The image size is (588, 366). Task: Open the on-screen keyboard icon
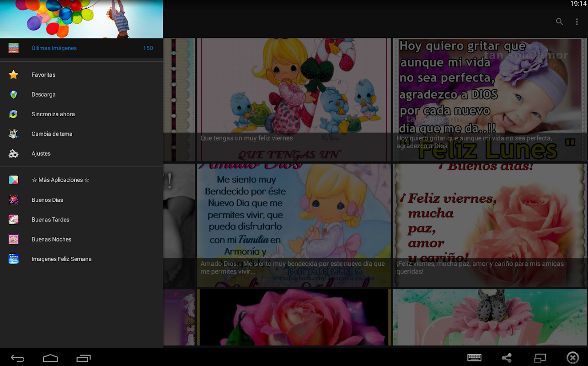[x=474, y=357]
